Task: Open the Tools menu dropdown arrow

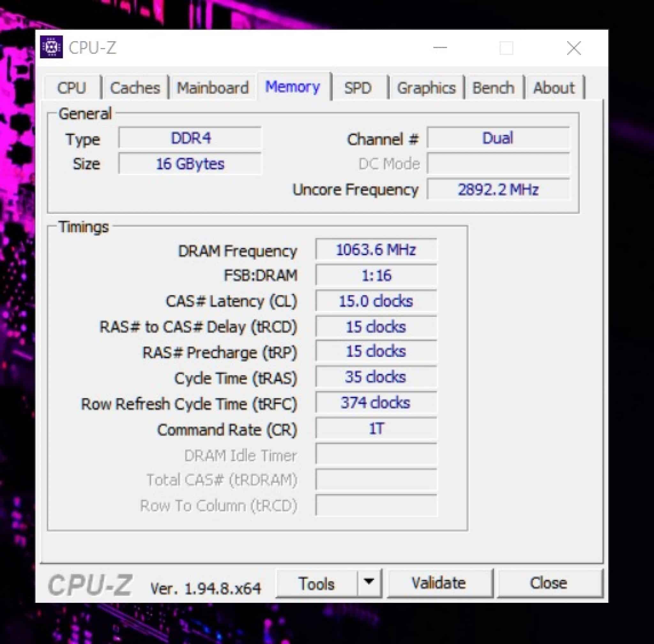Action: coord(368,583)
